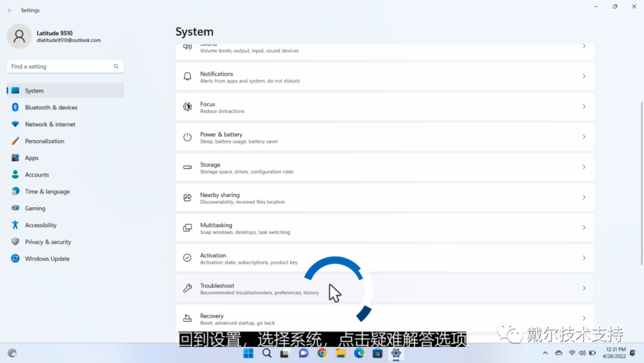Click the System page scrollbar
Viewport: 644px width, 363px height.
pyautogui.click(x=641, y=183)
